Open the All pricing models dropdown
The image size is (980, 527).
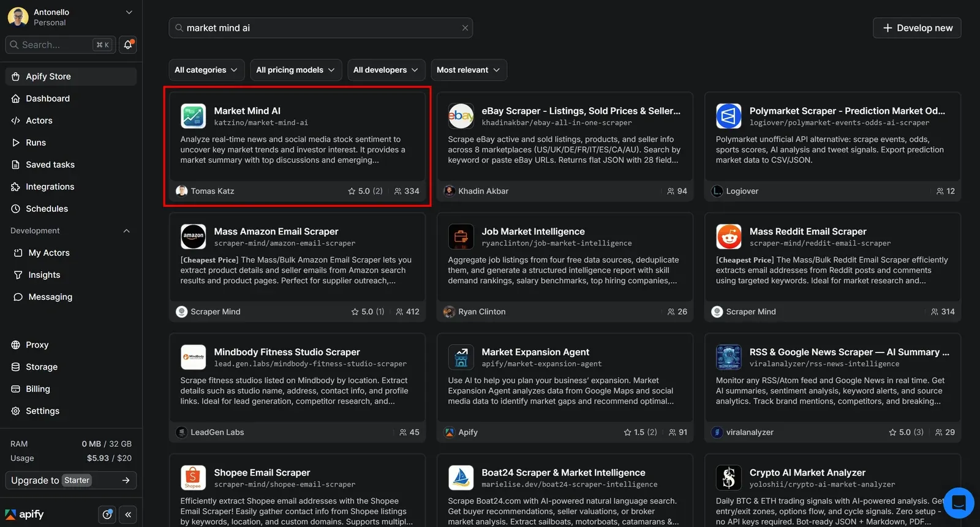295,70
